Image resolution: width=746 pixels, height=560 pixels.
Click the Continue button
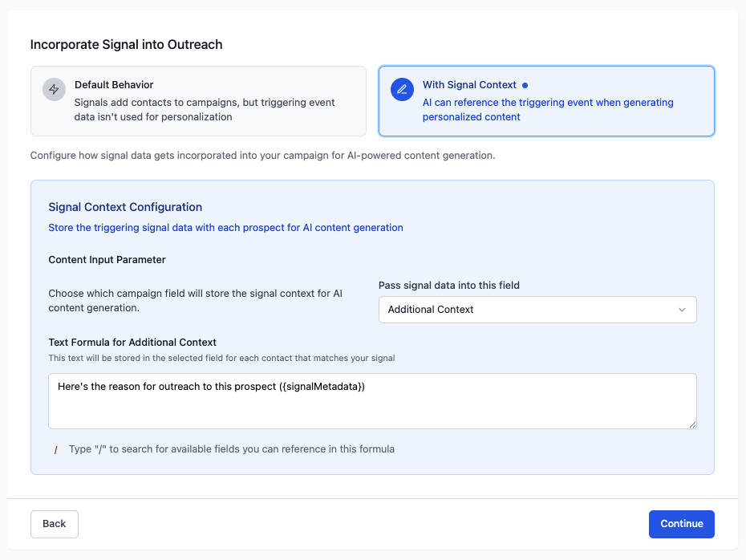point(681,524)
